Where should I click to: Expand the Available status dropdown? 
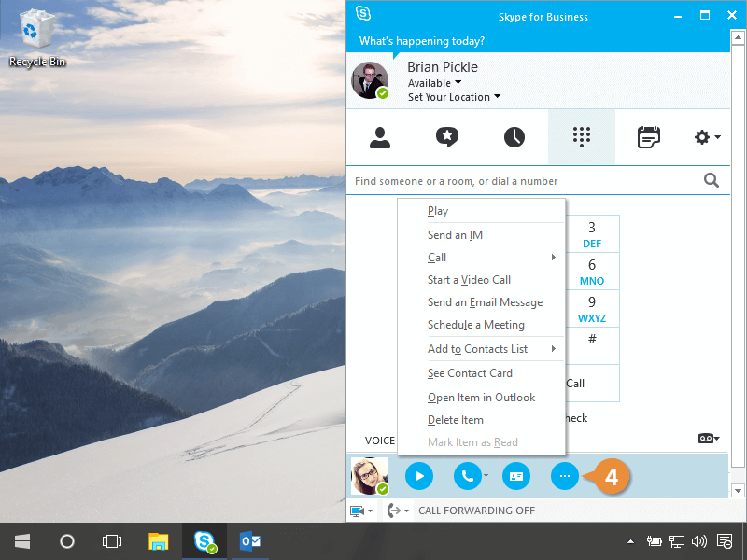coord(435,83)
